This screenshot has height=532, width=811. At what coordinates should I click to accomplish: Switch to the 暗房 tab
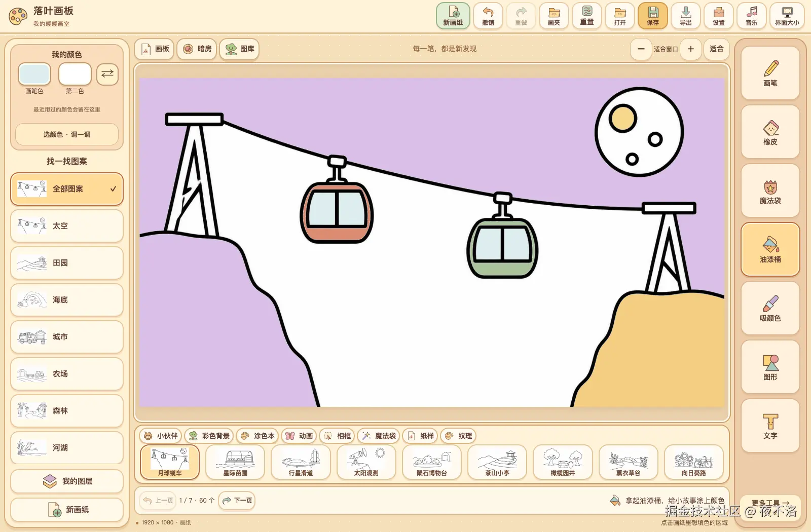tap(197, 49)
